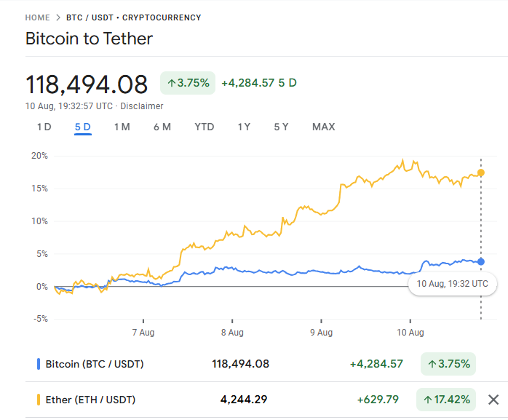Remove Ether comparison with X icon
508x420 pixels.
tap(493, 400)
